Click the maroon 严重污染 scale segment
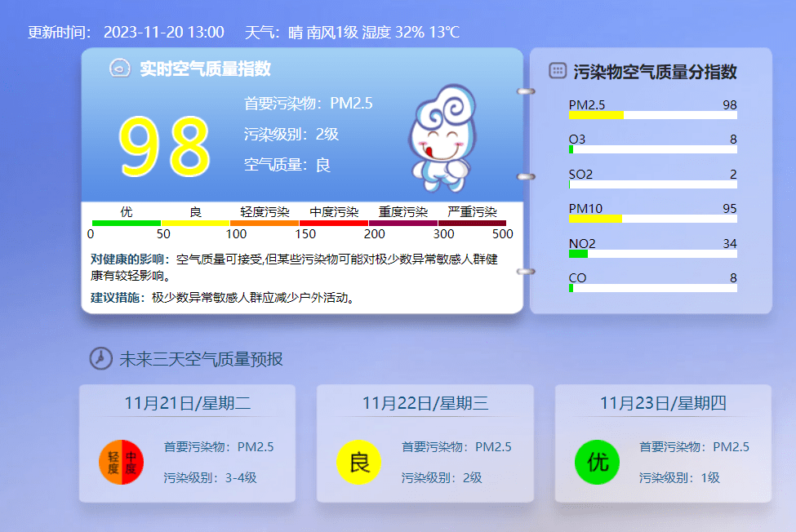Image resolution: width=796 pixels, height=532 pixels. 472,223
